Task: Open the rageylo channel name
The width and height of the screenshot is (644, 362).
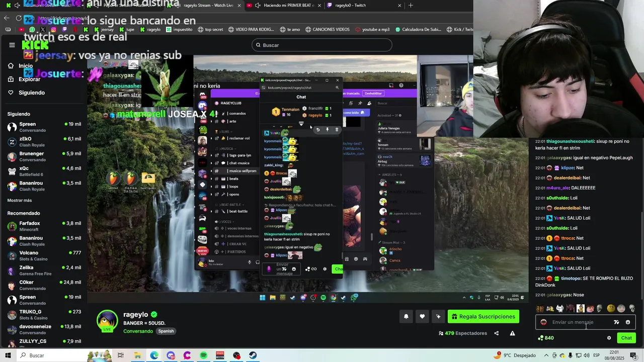Action: coord(136,315)
